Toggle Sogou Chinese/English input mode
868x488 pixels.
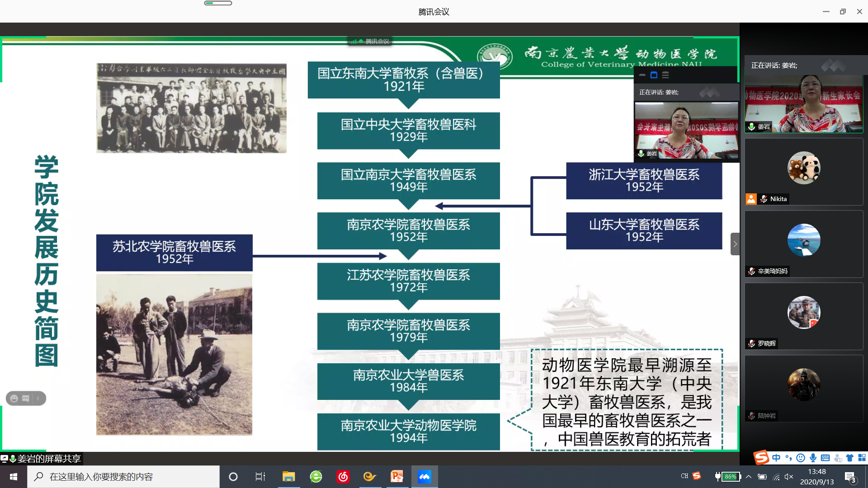coord(776,458)
